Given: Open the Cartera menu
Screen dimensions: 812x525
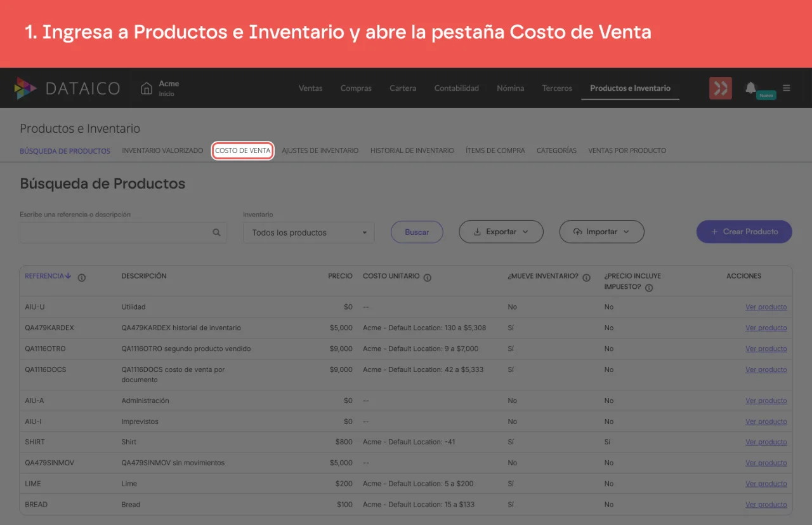Looking at the screenshot, I should pos(403,88).
